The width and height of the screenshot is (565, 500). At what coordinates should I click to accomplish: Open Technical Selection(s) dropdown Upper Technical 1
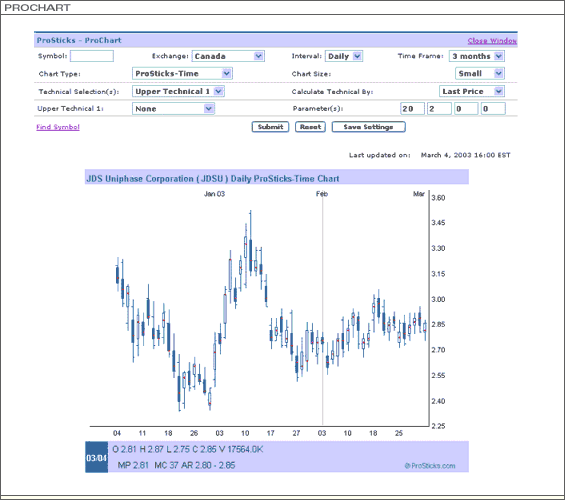tap(178, 91)
